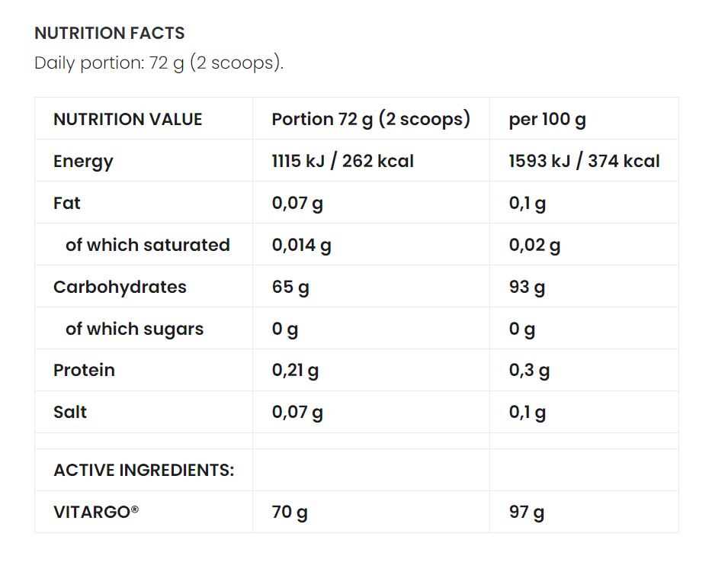
Task: Select the Fat row label
Action: point(67,204)
